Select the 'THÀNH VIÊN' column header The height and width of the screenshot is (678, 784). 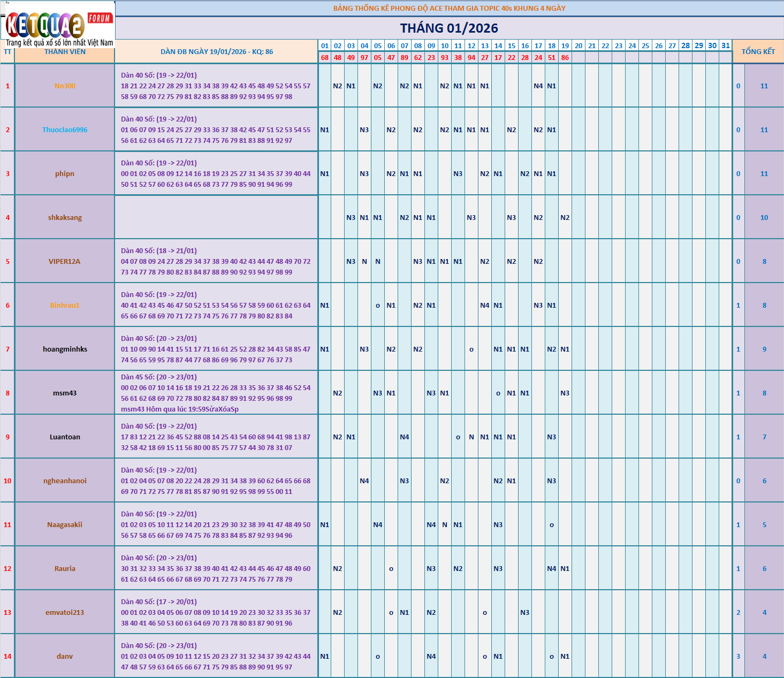click(65, 52)
